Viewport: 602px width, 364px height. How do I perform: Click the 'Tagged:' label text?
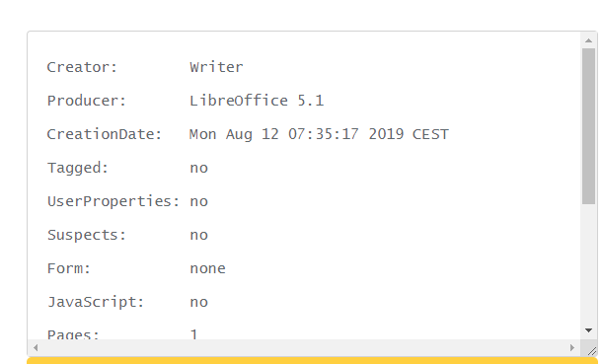78,168
